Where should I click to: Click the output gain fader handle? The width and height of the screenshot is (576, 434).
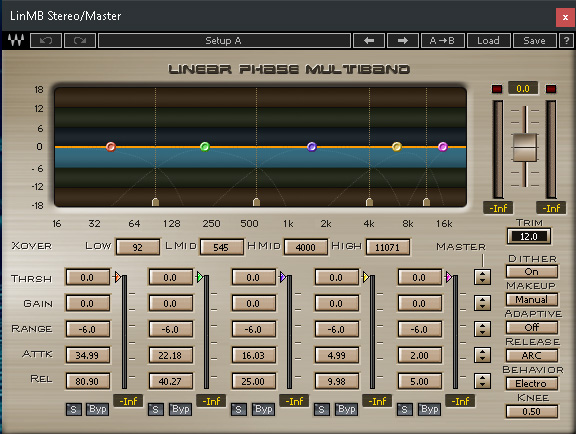(x=525, y=148)
